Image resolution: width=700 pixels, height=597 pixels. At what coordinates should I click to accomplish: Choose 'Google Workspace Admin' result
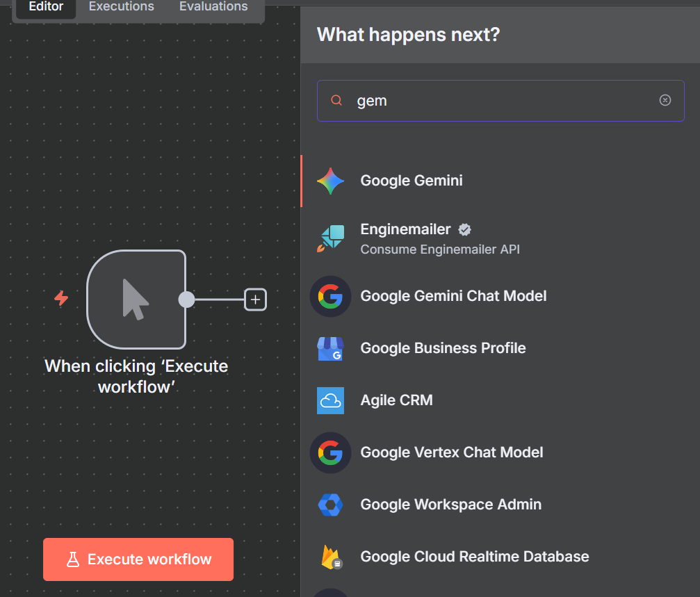(x=451, y=505)
